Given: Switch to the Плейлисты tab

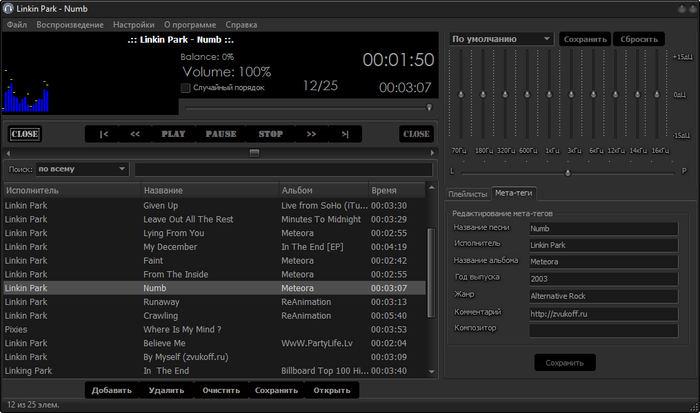Looking at the screenshot, I should click(x=468, y=193).
